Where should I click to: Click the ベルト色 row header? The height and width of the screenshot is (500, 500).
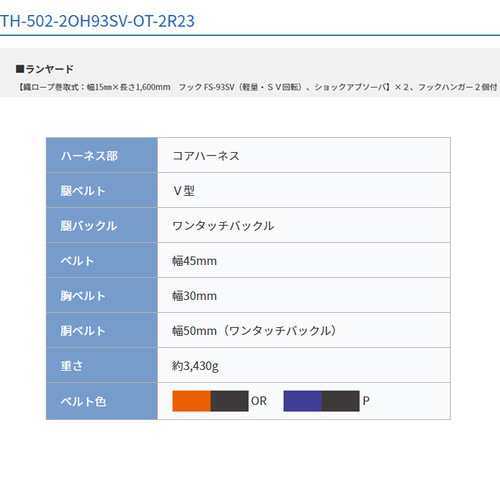(x=102, y=401)
